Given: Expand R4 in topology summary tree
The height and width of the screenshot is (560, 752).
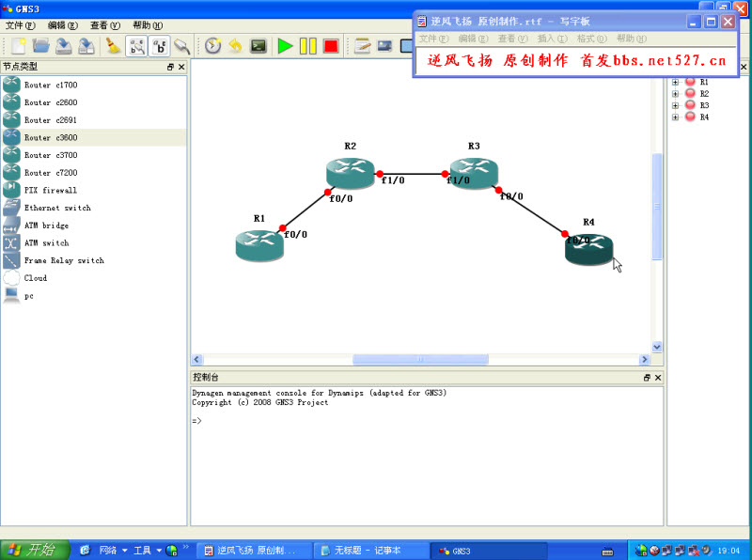Looking at the screenshot, I should 675,117.
